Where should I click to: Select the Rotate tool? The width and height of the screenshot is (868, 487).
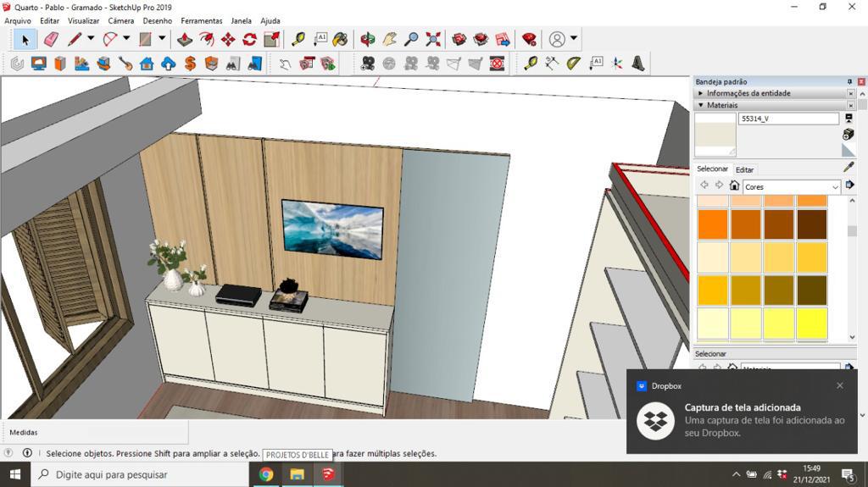[x=250, y=39]
